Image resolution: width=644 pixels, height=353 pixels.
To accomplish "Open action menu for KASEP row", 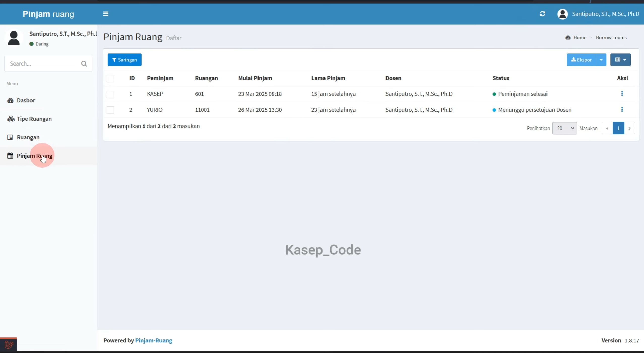I will point(622,94).
